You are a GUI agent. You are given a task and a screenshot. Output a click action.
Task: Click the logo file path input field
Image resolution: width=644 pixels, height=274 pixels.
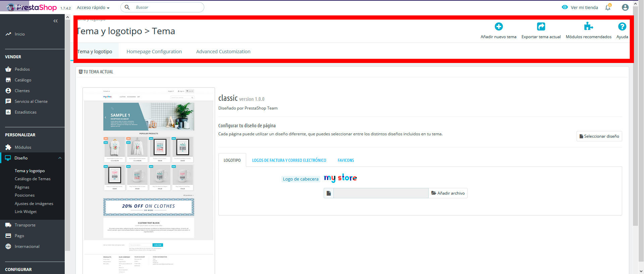point(381,193)
